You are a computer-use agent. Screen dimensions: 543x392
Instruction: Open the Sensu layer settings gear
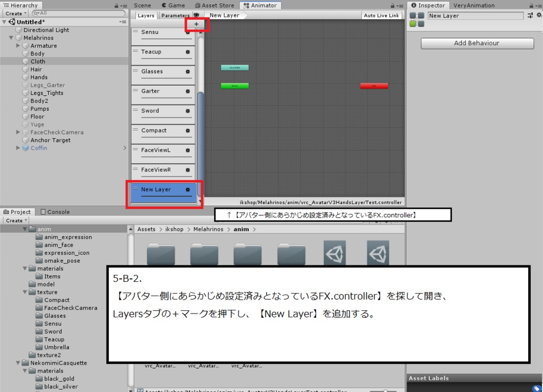point(187,32)
